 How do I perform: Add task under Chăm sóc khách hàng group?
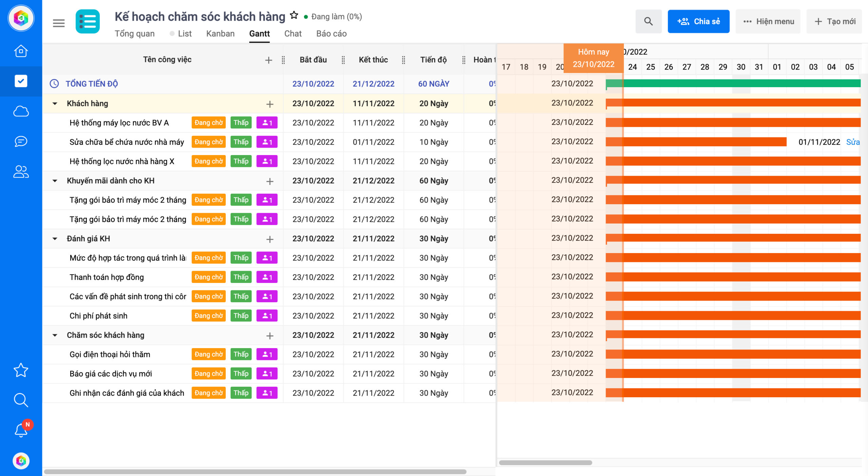tap(270, 336)
